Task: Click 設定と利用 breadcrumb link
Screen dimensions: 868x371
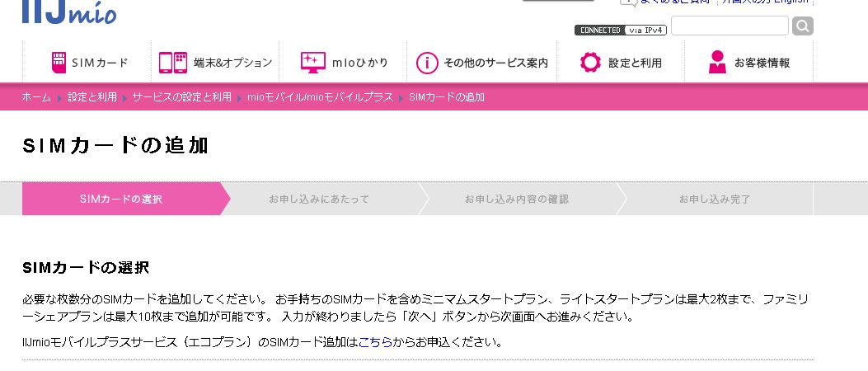Action: coord(92,97)
